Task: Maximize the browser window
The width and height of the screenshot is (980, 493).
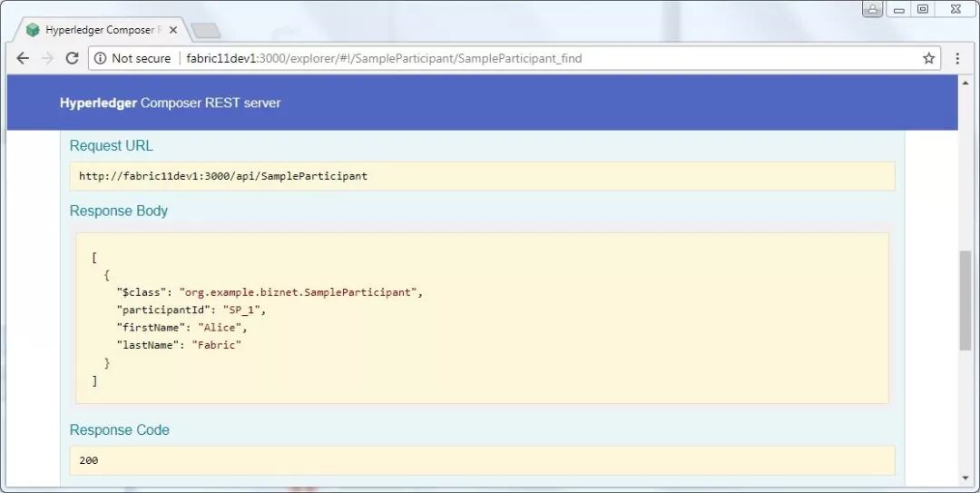Action: (923, 9)
